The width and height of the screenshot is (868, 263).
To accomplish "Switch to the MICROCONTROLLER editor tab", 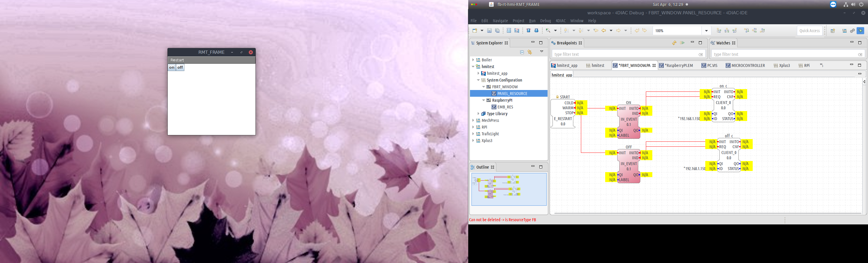I will (745, 65).
